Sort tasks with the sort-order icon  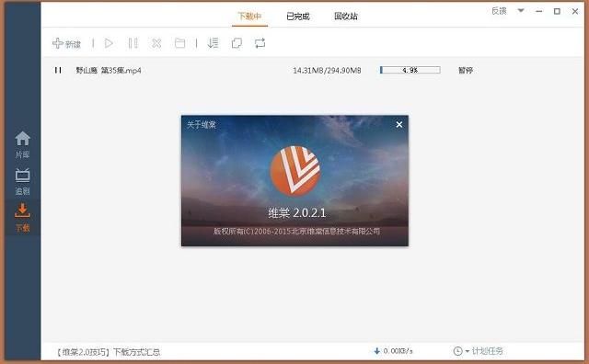(213, 43)
